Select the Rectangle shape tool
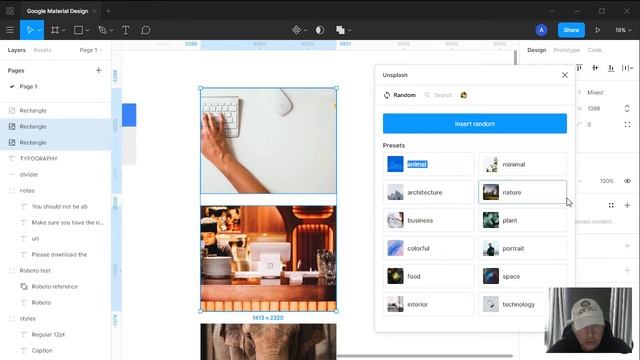The width and height of the screenshot is (640, 360). tap(78, 30)
